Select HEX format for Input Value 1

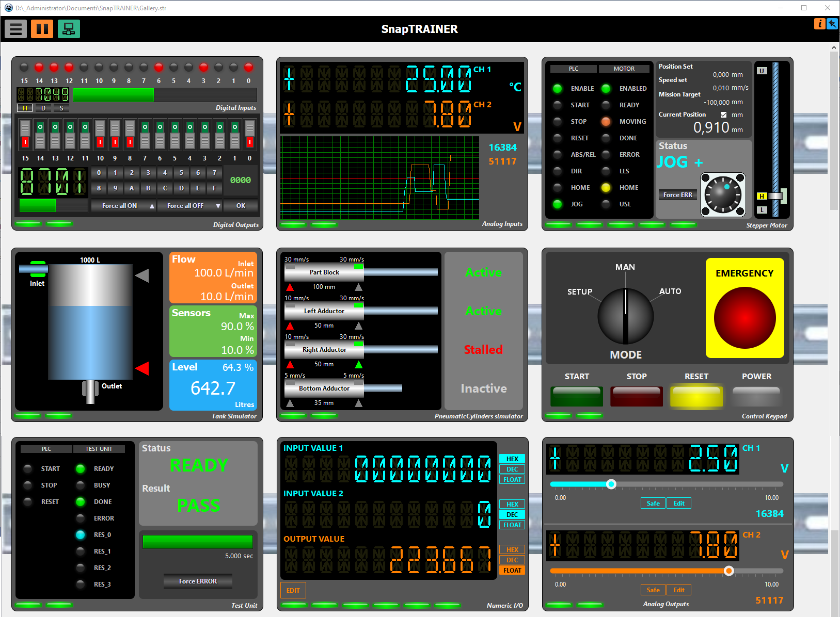tap(512, 459)
